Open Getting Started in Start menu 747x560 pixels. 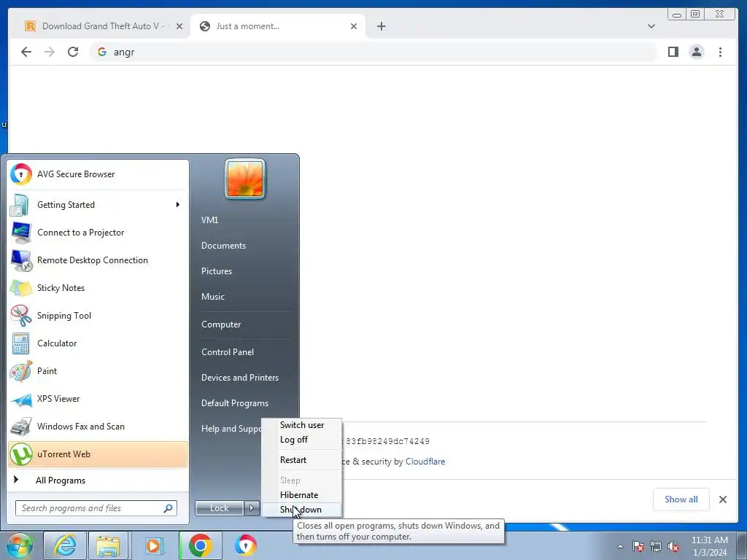click(98, 205)
